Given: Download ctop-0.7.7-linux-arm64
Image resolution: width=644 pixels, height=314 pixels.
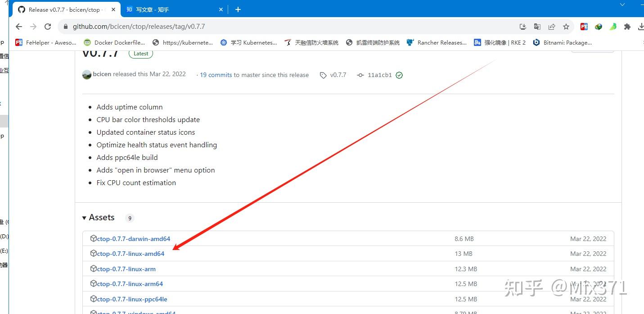Looking at the screenshot, I should pos(130,284).
